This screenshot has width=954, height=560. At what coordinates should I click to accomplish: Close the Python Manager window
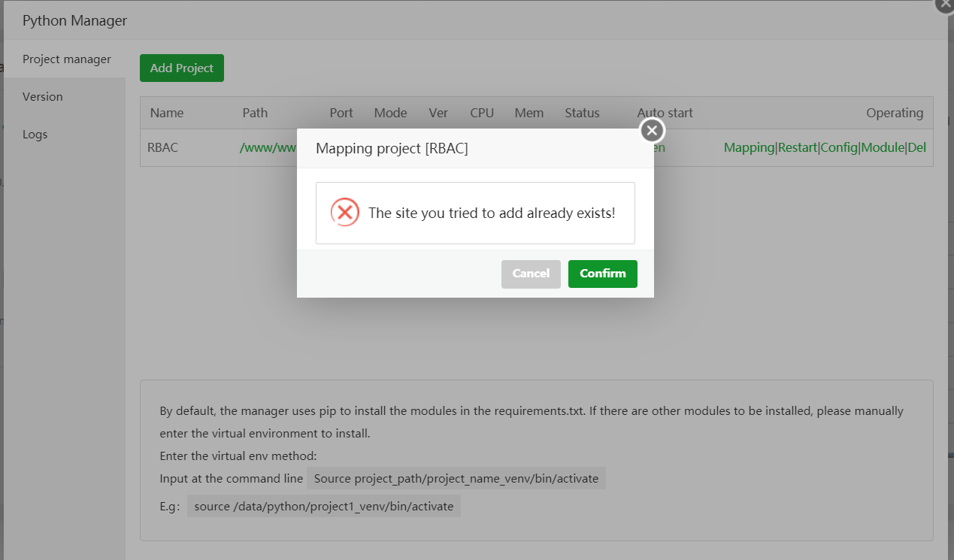coord(946,4)
